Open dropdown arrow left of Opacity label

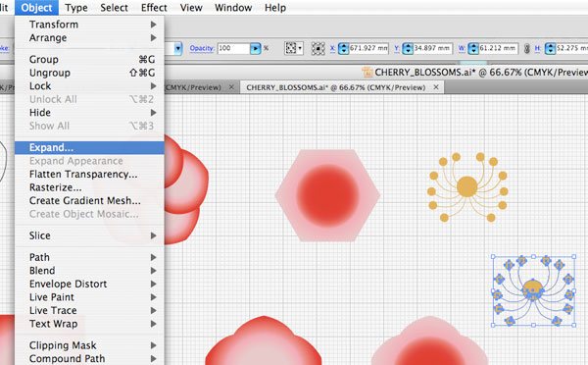pos(178,48)
